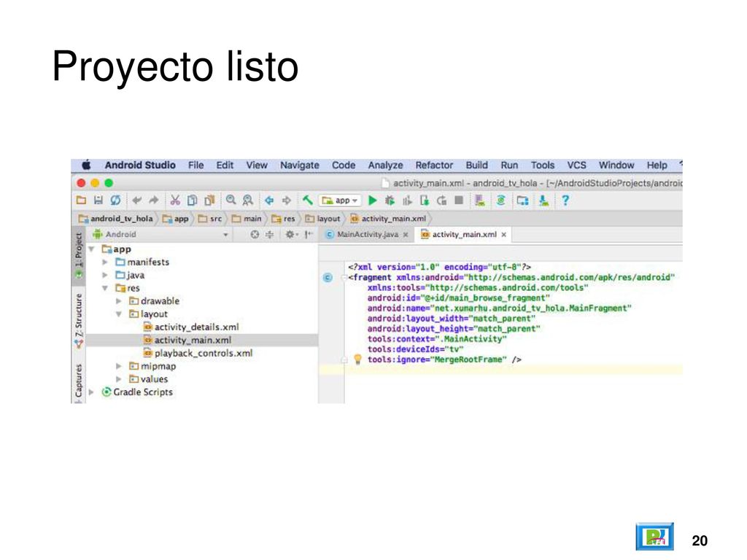Click the Undo arrow icon
The height and width of the screenshot is (560, 747).
point(136,201)
